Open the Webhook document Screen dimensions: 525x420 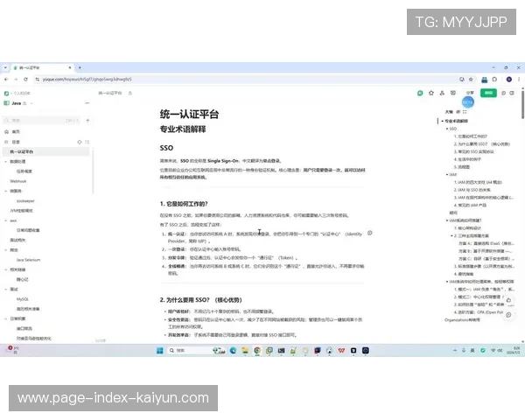18,181
